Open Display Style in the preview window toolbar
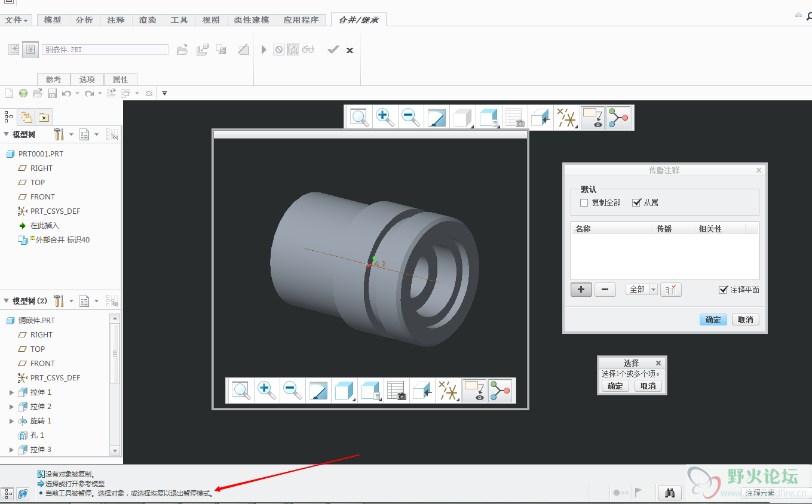Viewport: 812px width, 504px height. click(344, 391)
